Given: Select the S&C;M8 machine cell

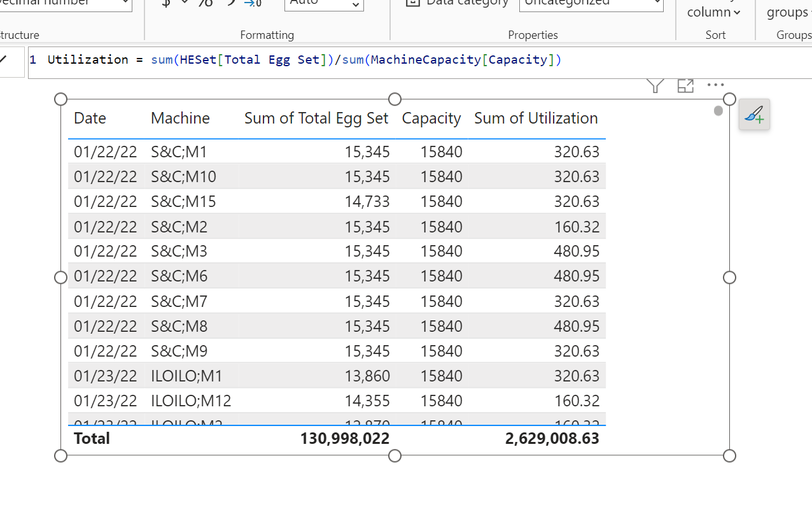Looking at the screenshot, I should pos(179,326).
